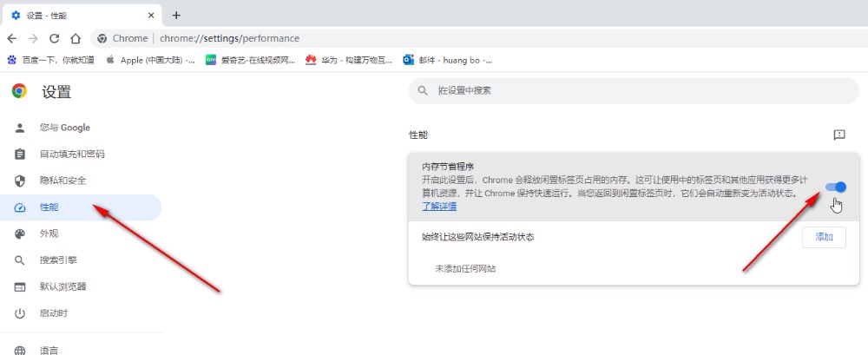Click the browser back arrow button
This screenshot has height=355, width=868.
tap(12, 38)
